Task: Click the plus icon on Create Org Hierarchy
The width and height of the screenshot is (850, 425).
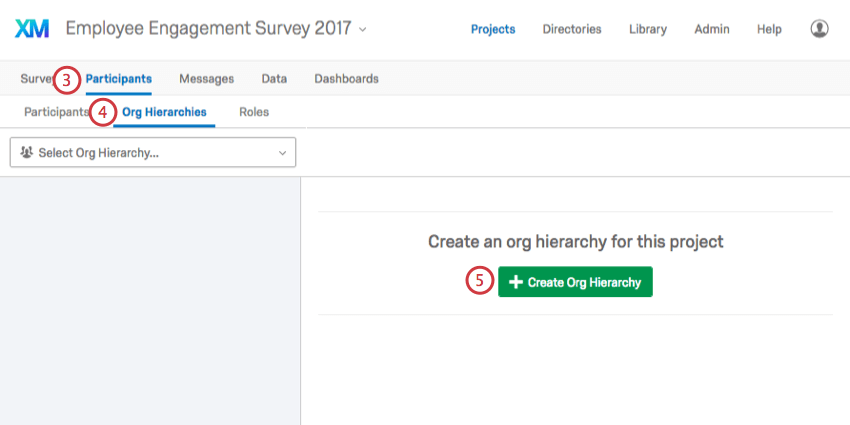Action: pyautogui.click(x=516, y=282)
